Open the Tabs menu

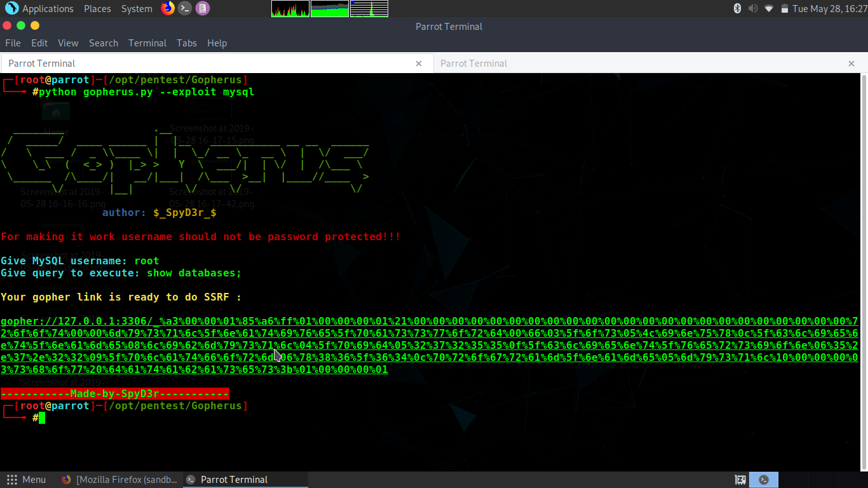point(187,43)
